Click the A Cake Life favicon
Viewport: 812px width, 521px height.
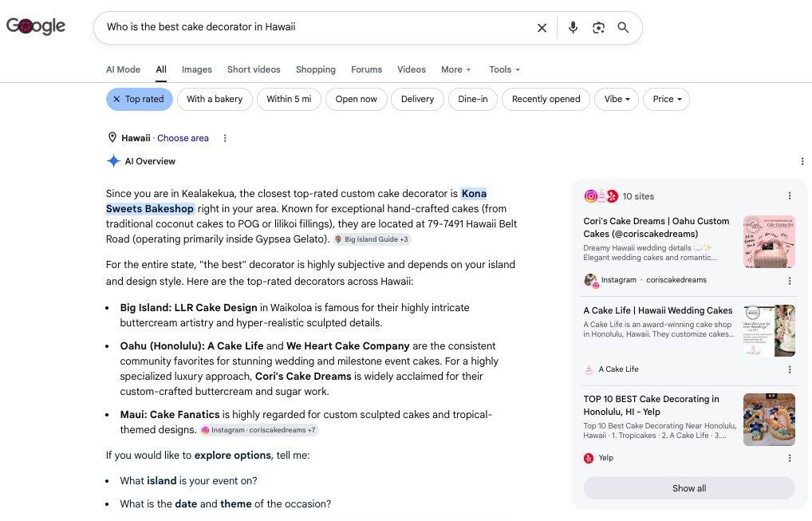pyautogui.click(x=589, y=369)
